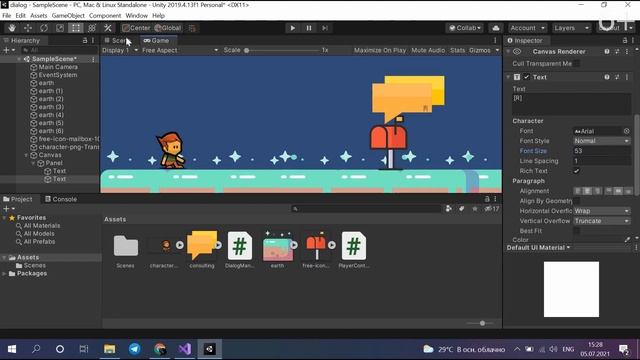
Task: Search by Type in Project panel
Action: point(449,209)
